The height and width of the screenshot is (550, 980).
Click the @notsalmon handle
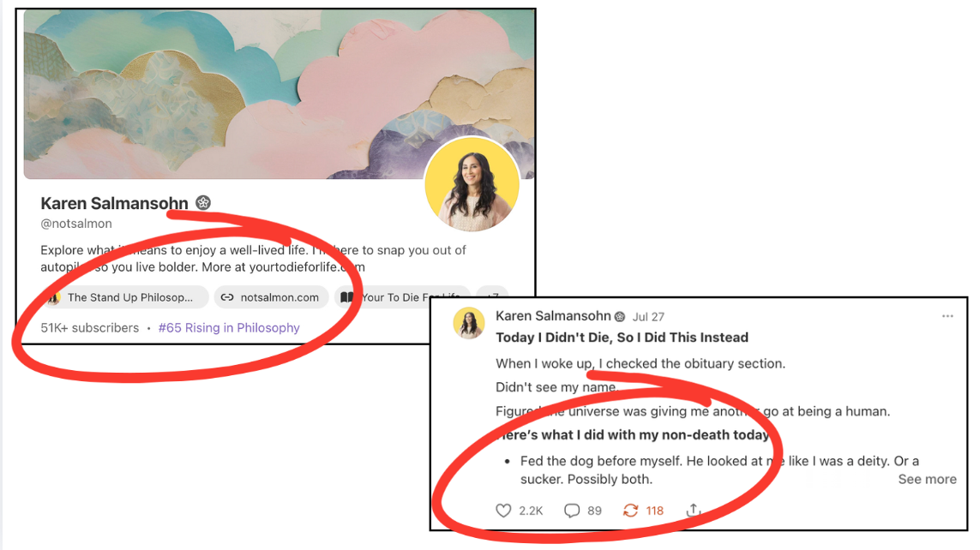[76, 224]
